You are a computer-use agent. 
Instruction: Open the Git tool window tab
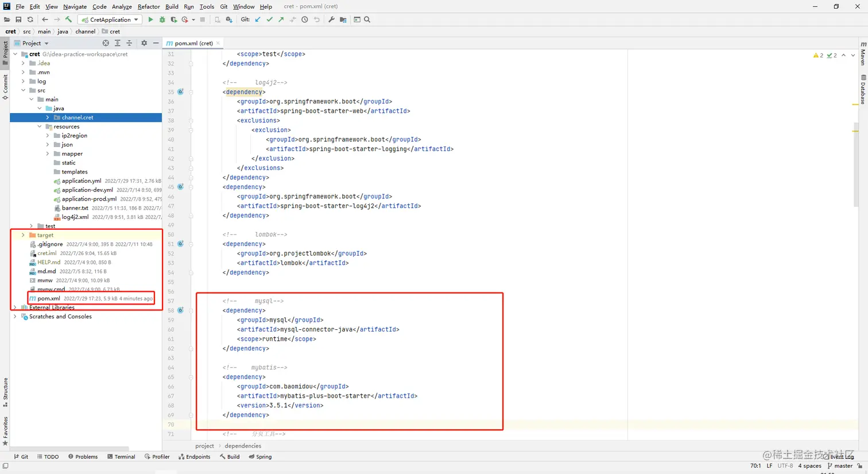pyautogui.click(x=21, y=457)
